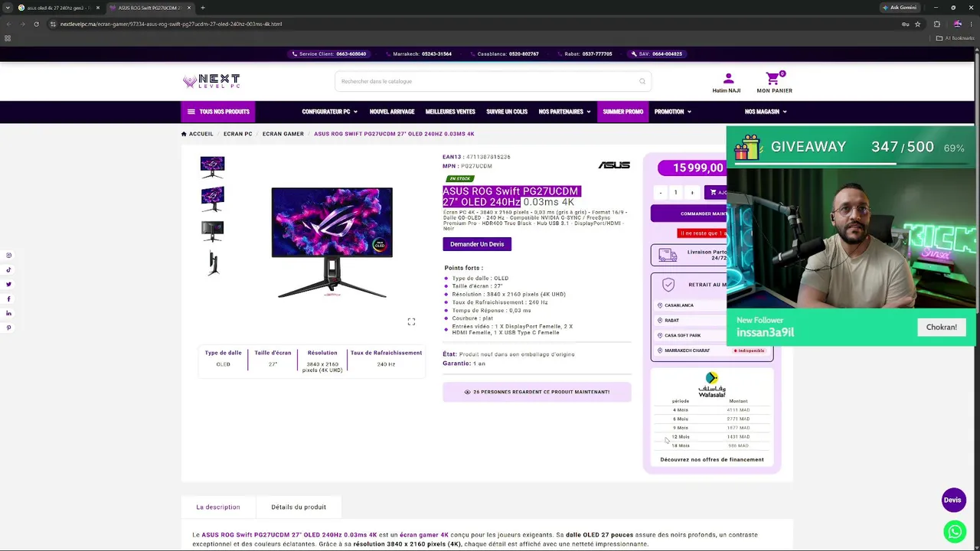Click the home icon beside Accueil
This screenshot has width=980, height=551.
pos(184,134)
